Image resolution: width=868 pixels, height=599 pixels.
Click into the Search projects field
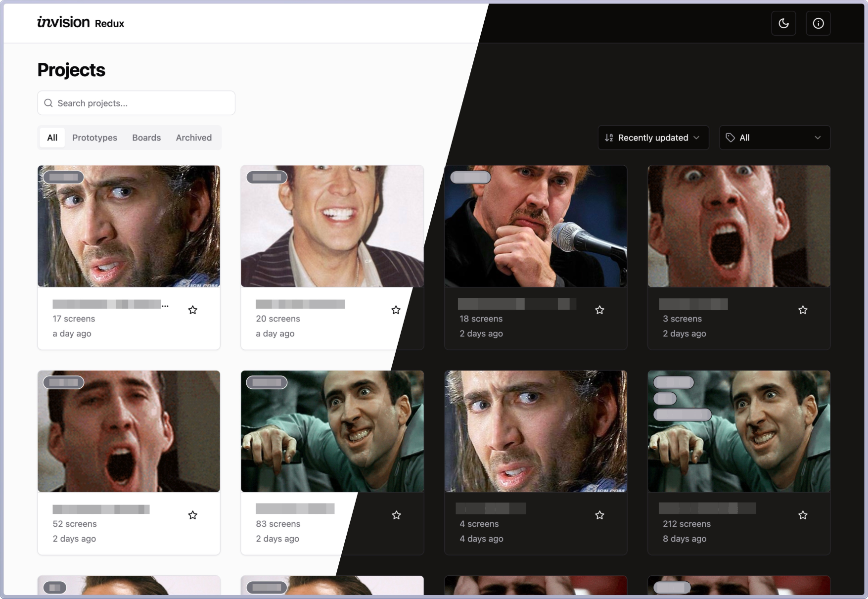pyautogui.click(x=136, y=103)
